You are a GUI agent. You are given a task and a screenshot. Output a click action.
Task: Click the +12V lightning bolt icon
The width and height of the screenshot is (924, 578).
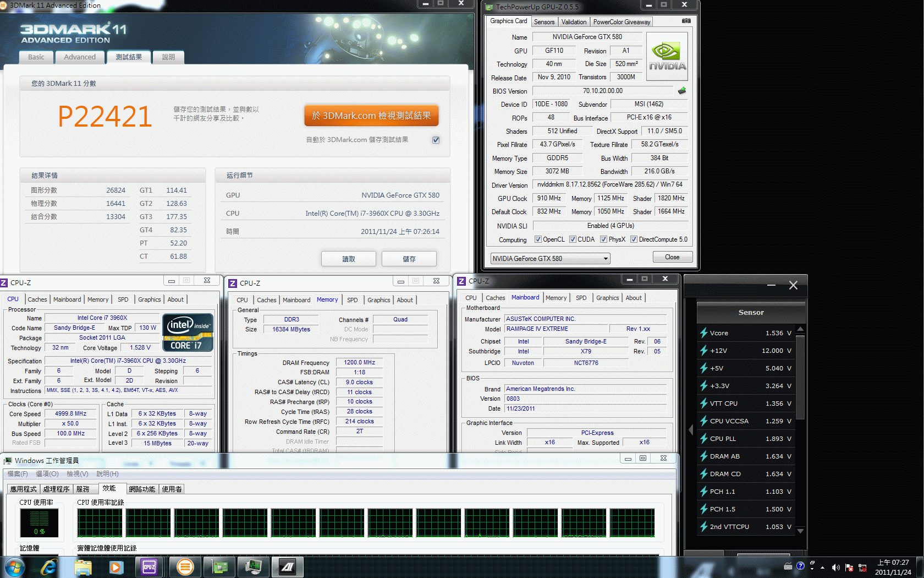pyautogui.click(x=703, y=351)
